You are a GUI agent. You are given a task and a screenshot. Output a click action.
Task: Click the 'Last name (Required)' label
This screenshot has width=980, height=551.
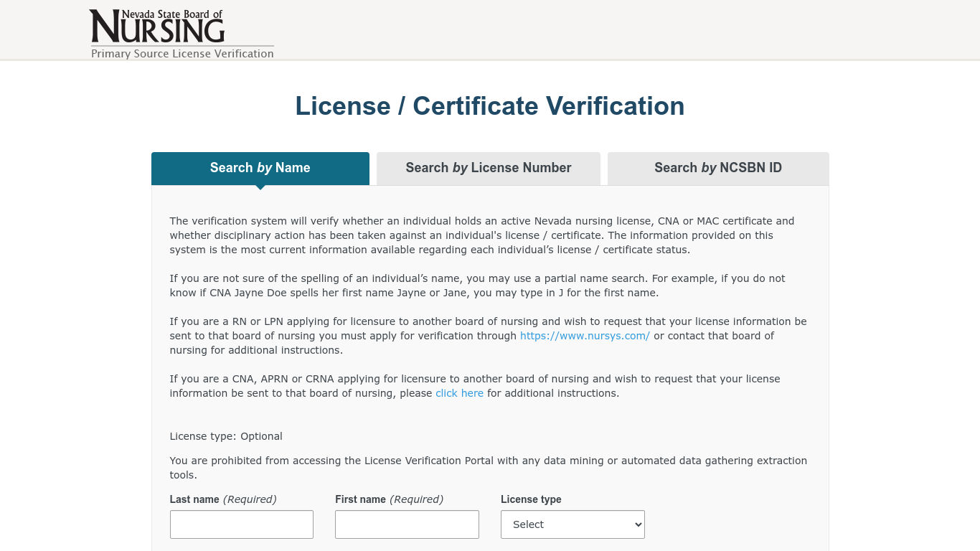point(223,499)
